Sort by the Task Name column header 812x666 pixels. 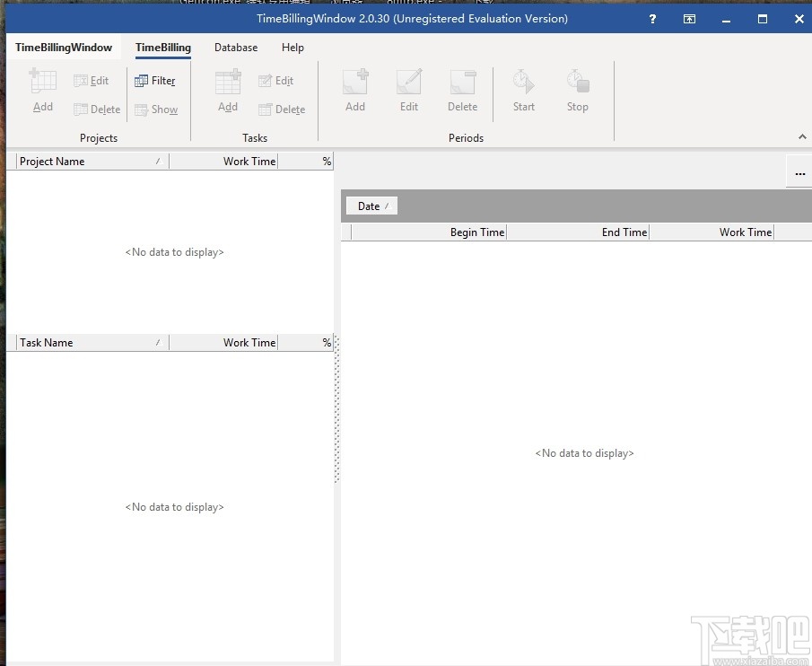coord(92,342)
